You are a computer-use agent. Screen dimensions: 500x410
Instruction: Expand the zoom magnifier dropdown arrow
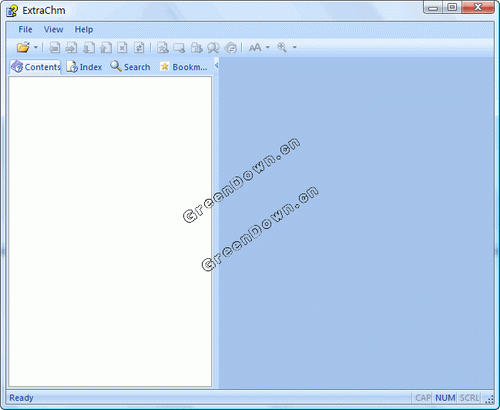tap(295, 48)
